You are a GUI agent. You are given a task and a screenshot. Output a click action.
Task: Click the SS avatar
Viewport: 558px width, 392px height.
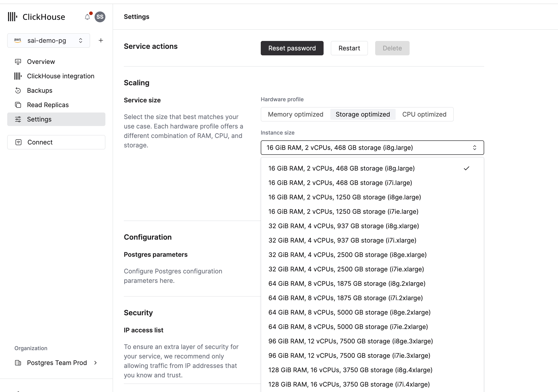coord(100,17)
